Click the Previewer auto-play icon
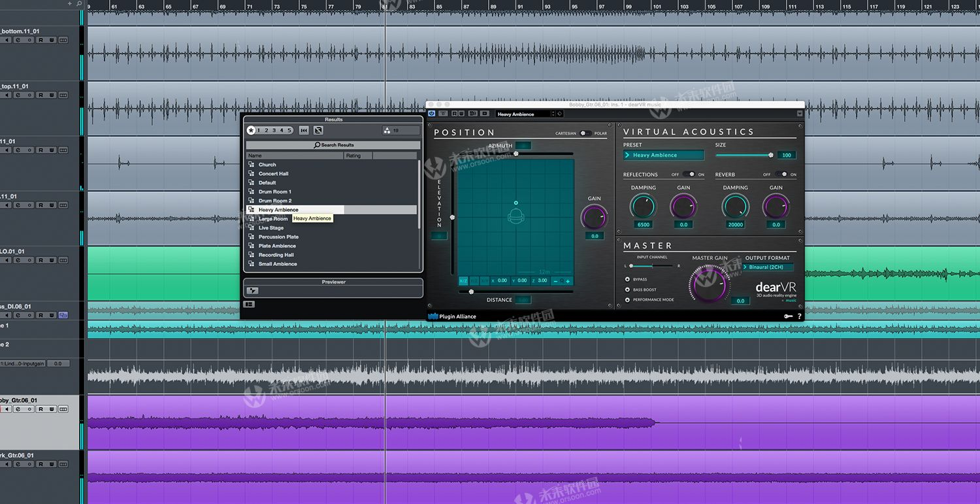The width and height of the screenshot is (980, 504). [252, 291]
